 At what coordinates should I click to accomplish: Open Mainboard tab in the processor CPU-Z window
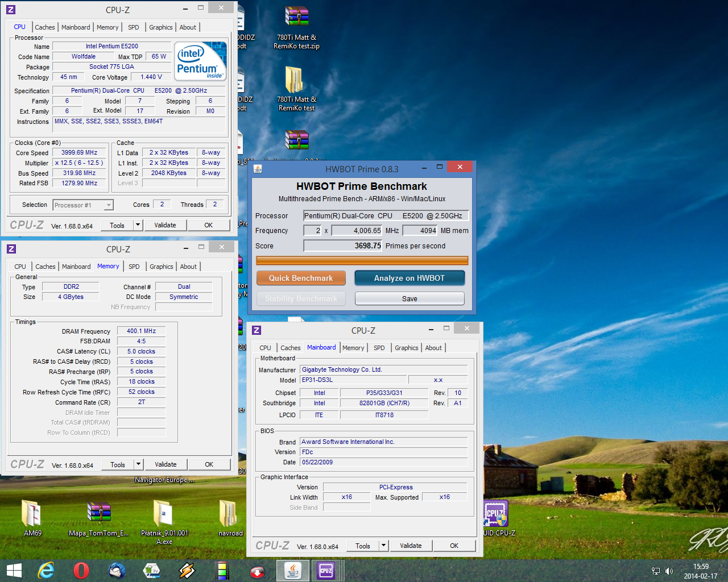76,27
